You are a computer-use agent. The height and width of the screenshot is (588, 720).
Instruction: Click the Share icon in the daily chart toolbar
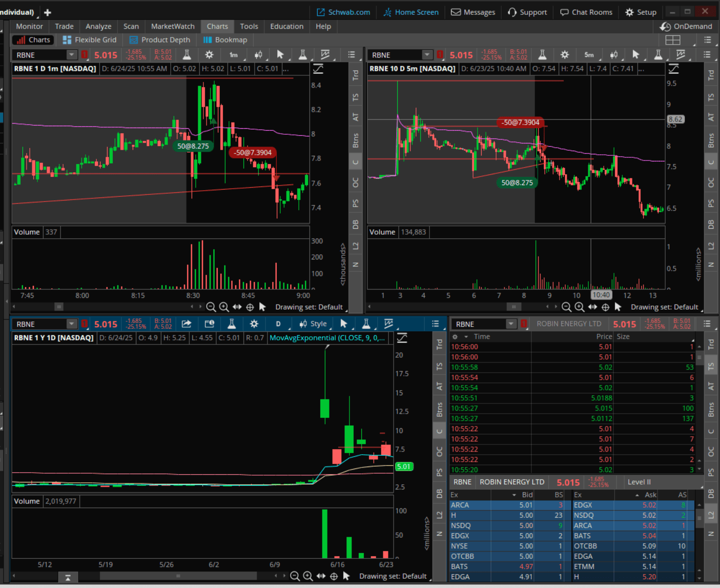coord(187,324)
